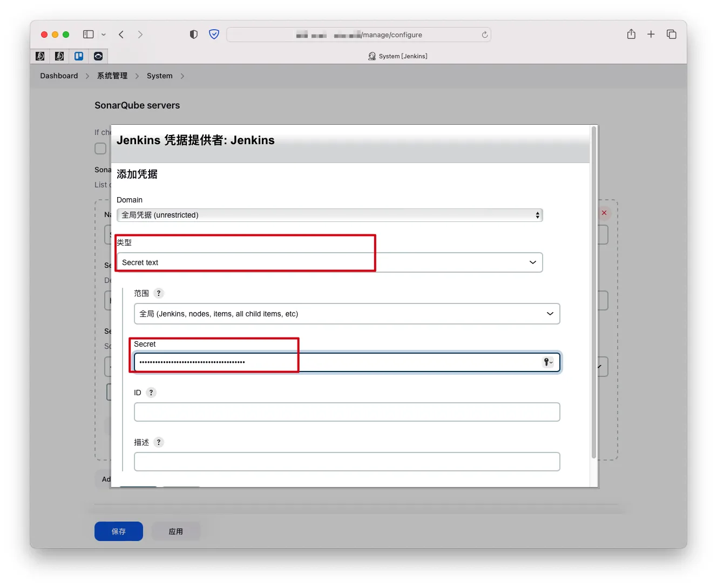Click the 保存 save button
Screen dimensions: 717x588
[x=119, y=531]
